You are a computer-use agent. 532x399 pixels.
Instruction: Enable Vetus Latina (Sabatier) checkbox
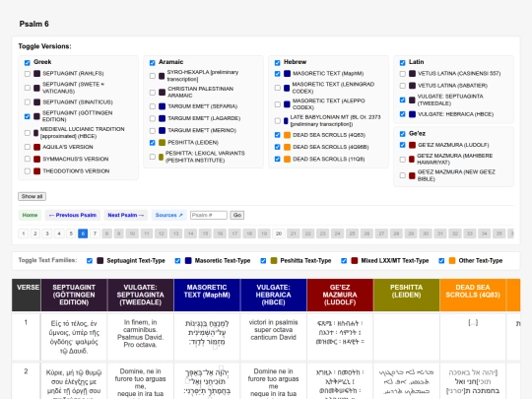click(x=402, y=86)
